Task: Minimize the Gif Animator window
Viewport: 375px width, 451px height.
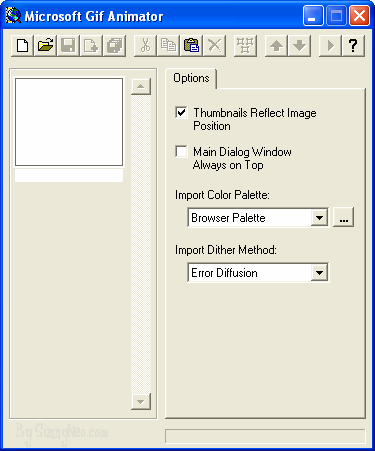Action: tap(313, 16)
